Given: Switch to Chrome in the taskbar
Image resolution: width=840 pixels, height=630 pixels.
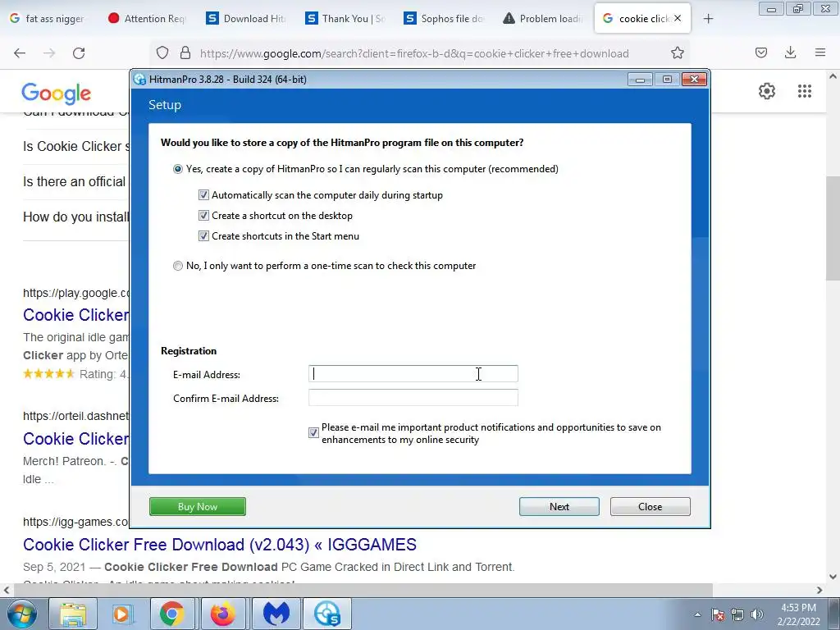Looking at the screenshot, I should pyautogui.click(x=171, y=614).
